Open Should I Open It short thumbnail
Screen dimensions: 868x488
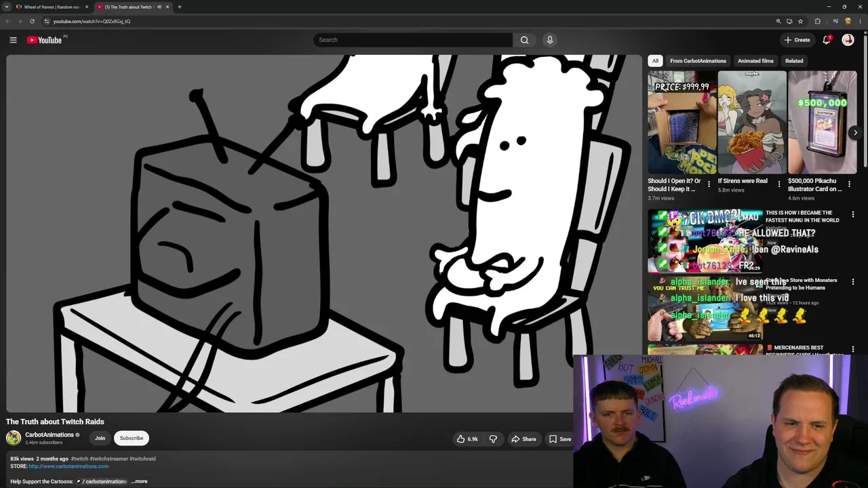coord(682,123)
